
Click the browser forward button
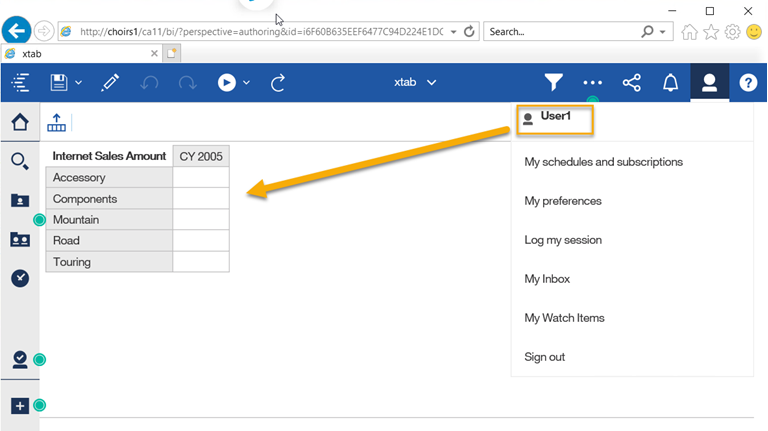(x=44, y=31)
